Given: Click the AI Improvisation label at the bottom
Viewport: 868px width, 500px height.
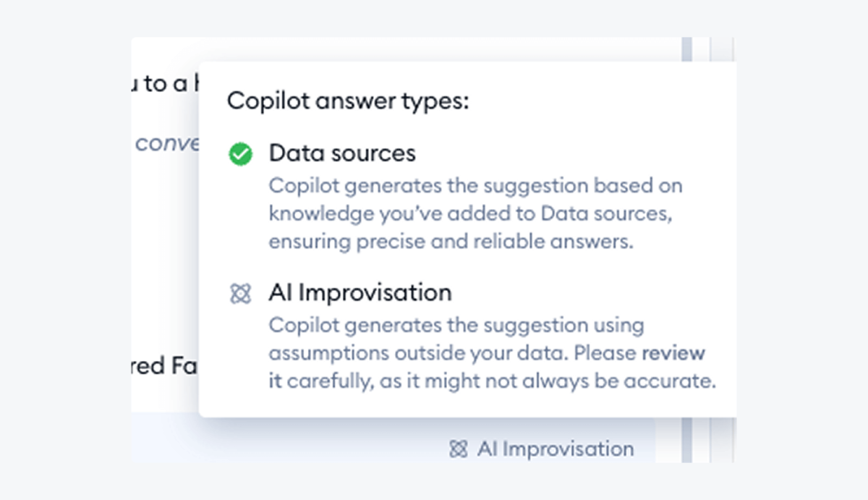Looking at the screenshot, I should click(x=556, y=449).
